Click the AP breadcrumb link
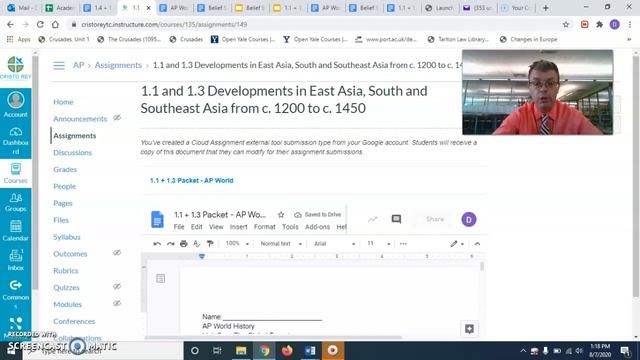The image size is (640, 360). [x=78, y=65]
